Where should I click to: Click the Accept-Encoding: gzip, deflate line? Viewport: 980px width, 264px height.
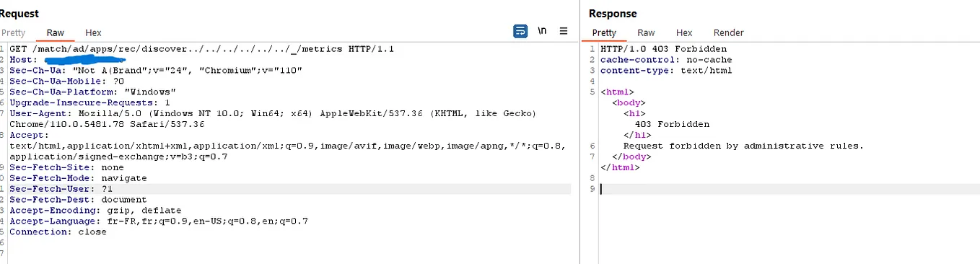(x=95, y=211)
